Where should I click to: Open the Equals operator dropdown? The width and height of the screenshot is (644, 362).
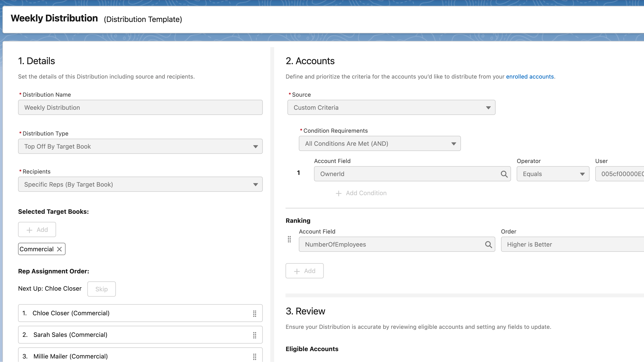(x=582, y=174)
